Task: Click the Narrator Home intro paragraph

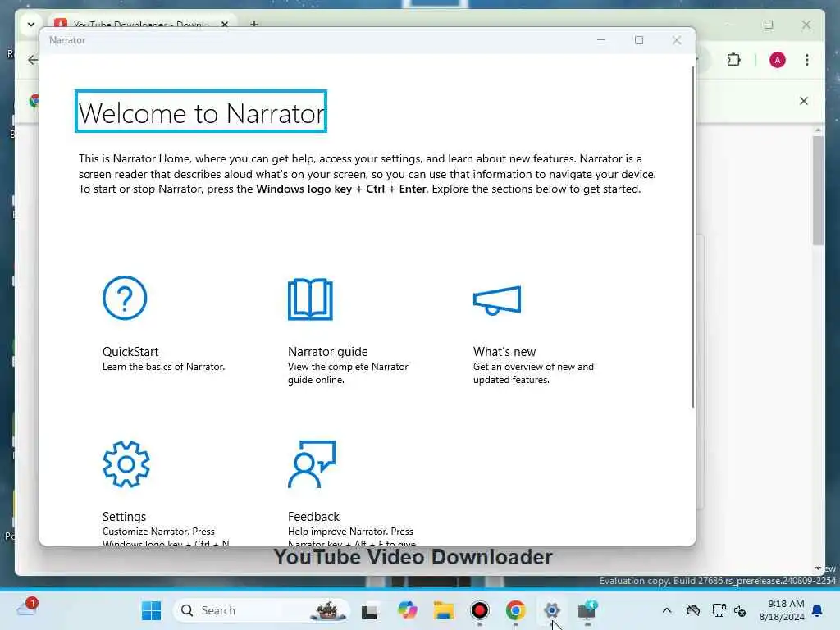Action: 367,174
